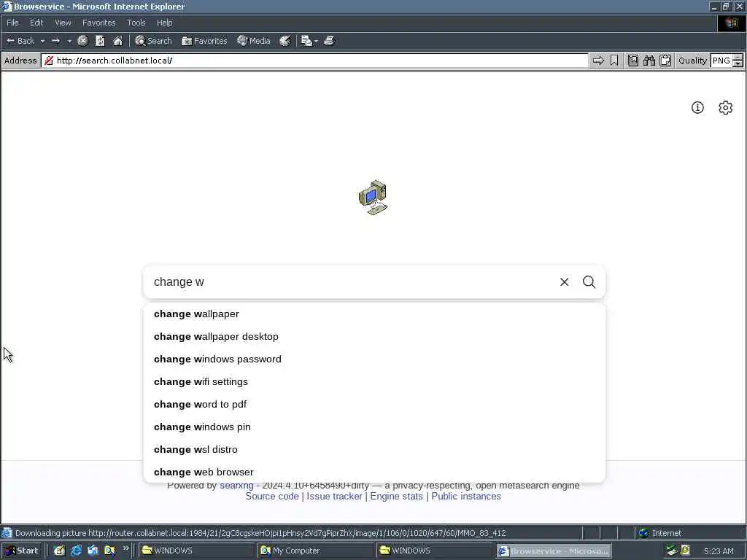Screen dimensions: 747x560
Task: Open the Favorites pane toolbar button
Action: point(204,41)
